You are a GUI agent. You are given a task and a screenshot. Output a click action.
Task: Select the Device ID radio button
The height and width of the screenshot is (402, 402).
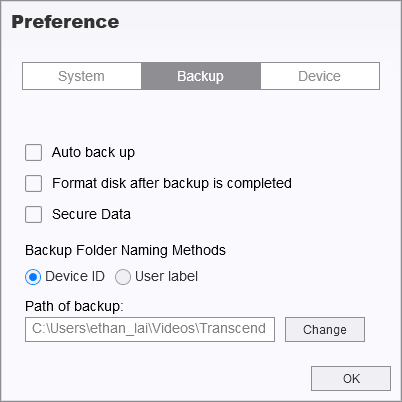pos(33,277)
